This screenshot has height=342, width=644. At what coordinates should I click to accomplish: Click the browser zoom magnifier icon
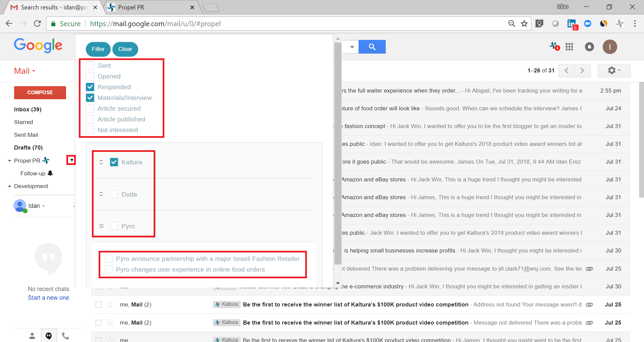pyautogui.click(x=512, y=23)
